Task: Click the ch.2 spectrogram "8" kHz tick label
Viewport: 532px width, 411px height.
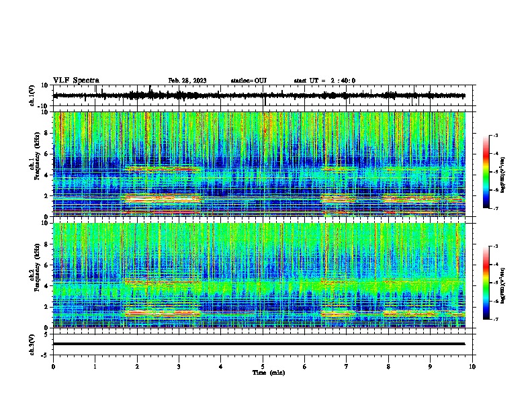Action: point(47,244)
